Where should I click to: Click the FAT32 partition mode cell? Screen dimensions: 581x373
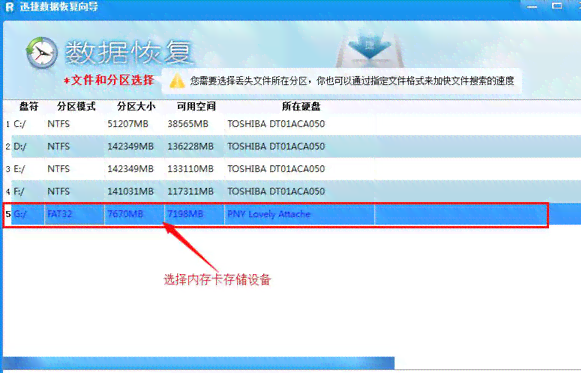[60, 214]
